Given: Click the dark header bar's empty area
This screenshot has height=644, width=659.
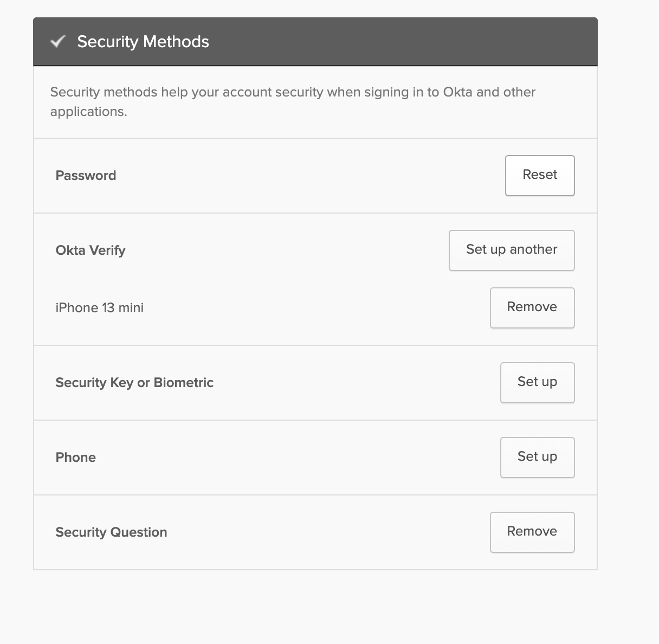Looking at the screenshot, I should (x=401, y=42).
